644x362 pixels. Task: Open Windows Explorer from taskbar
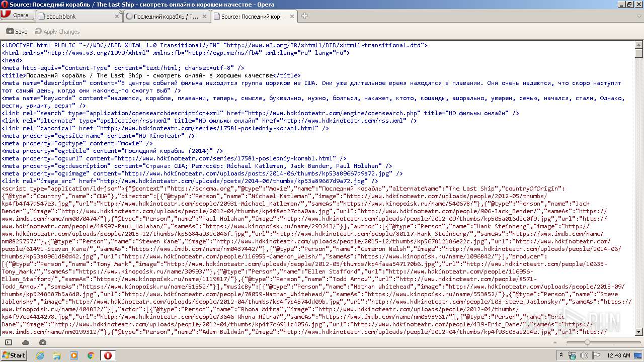(57, 355)
